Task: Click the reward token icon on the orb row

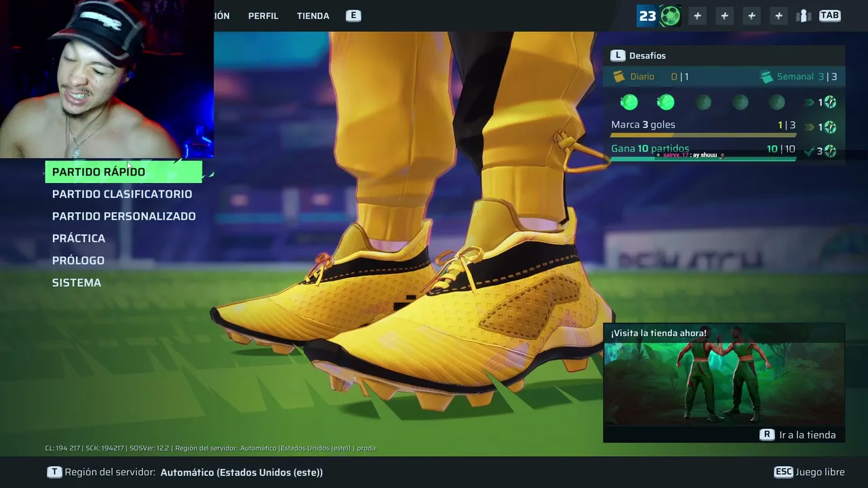Action: [830, 102]
